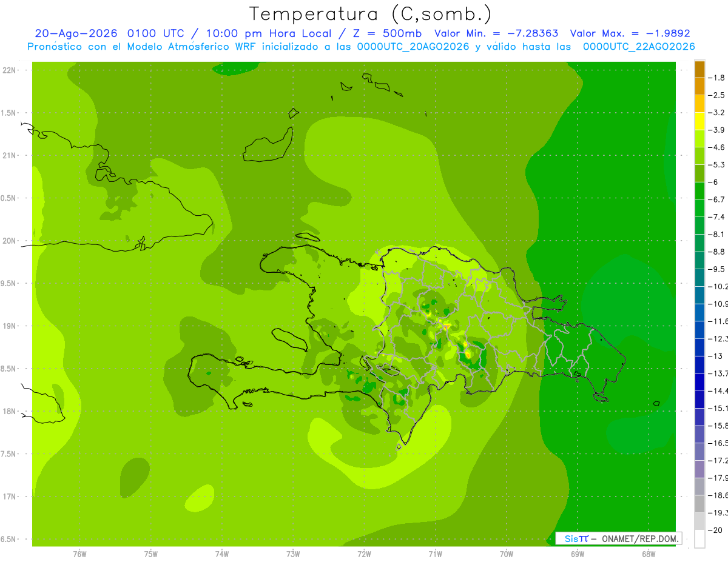728x562 pixels.
Task: Pick the green swatch between -6 and -6.7
Action: pos(699,191)
